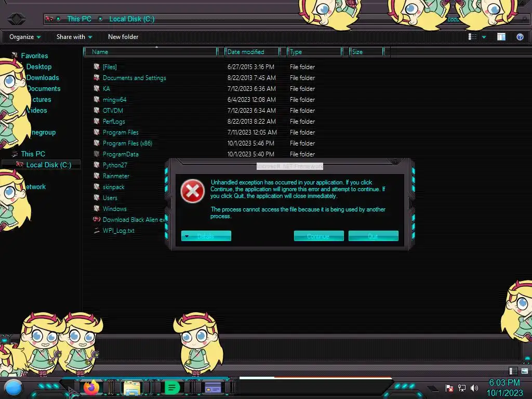Open the breadcrumb arrow before This PC

pyautogui.click(x=58, y=19)
